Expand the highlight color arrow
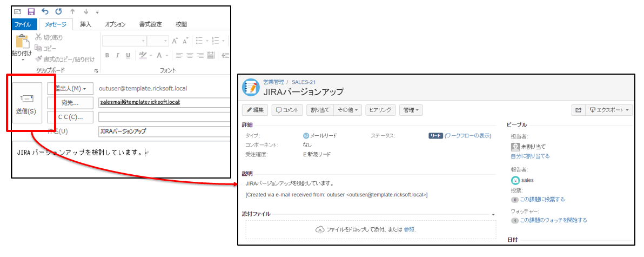The image size is (644, 257). coord(150,56)
